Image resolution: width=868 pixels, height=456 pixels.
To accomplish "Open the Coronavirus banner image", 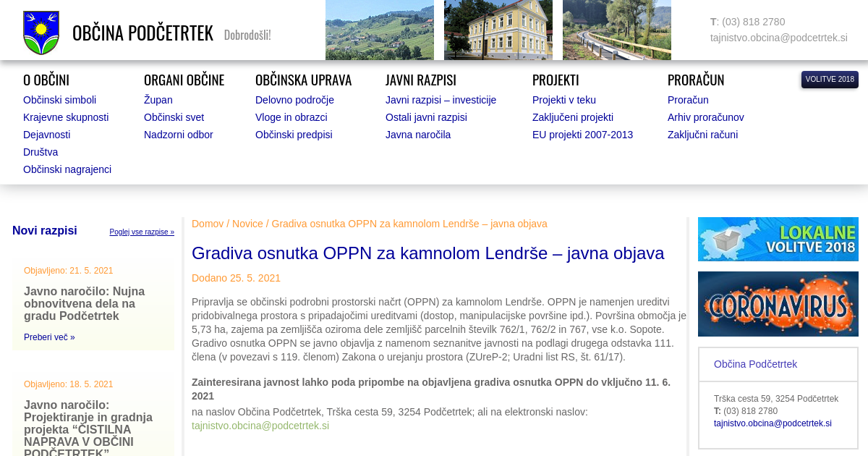I will point(778,304).
